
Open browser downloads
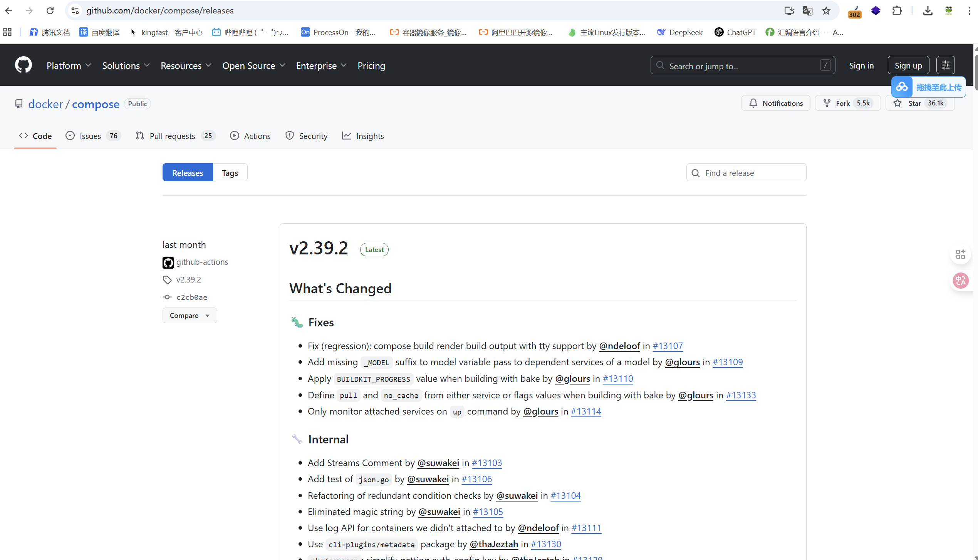[x=928, y=11]
